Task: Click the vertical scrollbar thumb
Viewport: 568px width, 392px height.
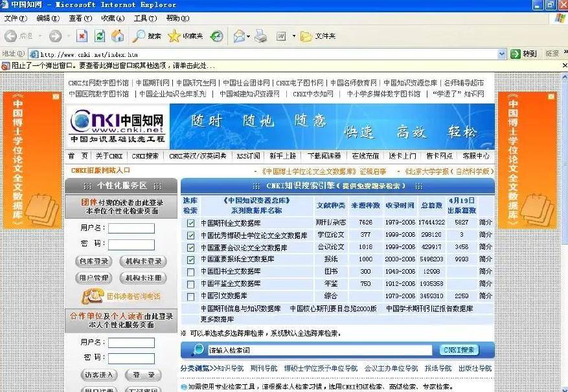Action: (x=564, y=163)
